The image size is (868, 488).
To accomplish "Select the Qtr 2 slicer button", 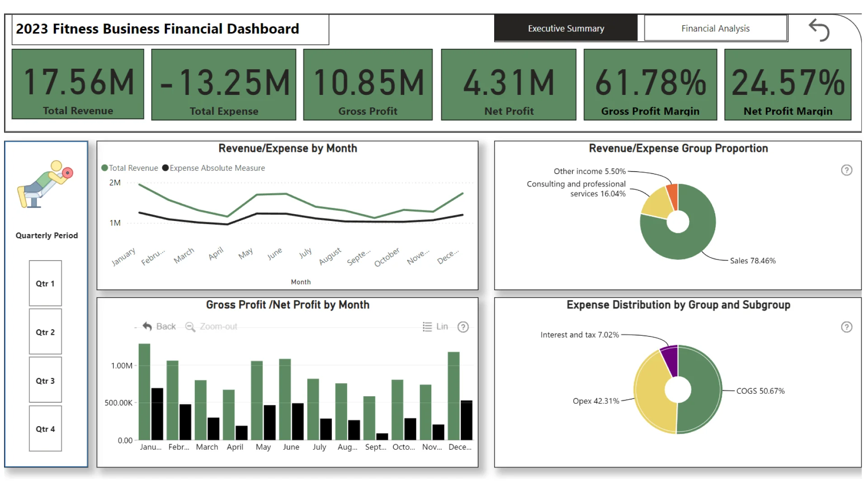I will pos(45,332).
